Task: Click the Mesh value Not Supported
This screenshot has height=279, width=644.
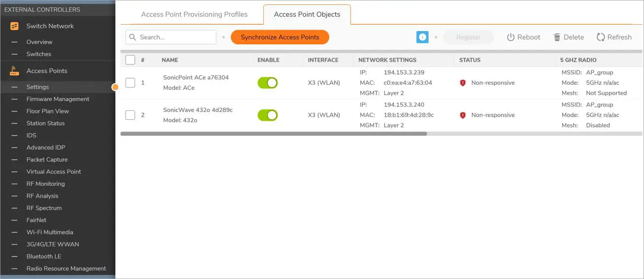Action: point(606,93)
